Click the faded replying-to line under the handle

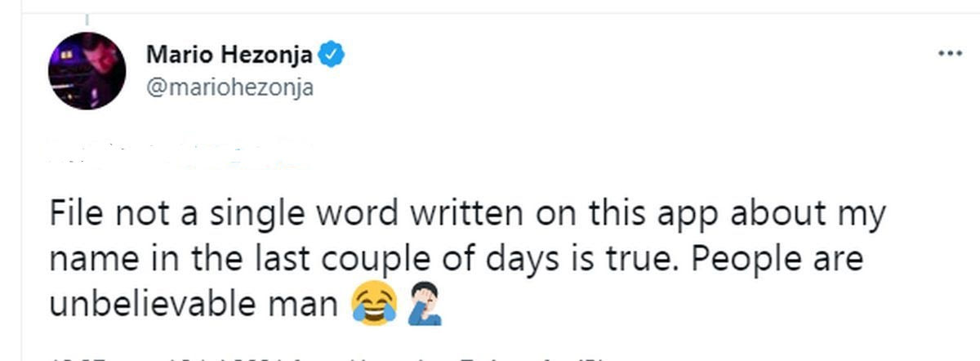176,152
